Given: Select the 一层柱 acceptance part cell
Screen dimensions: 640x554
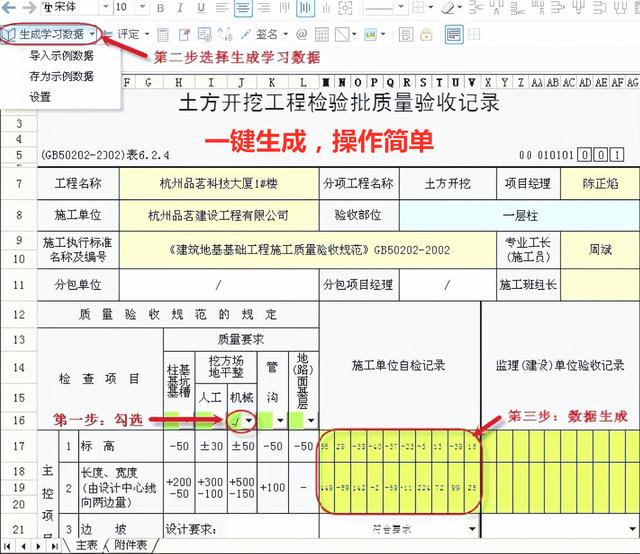Looking at the screenshot, I should coord(520,215).
